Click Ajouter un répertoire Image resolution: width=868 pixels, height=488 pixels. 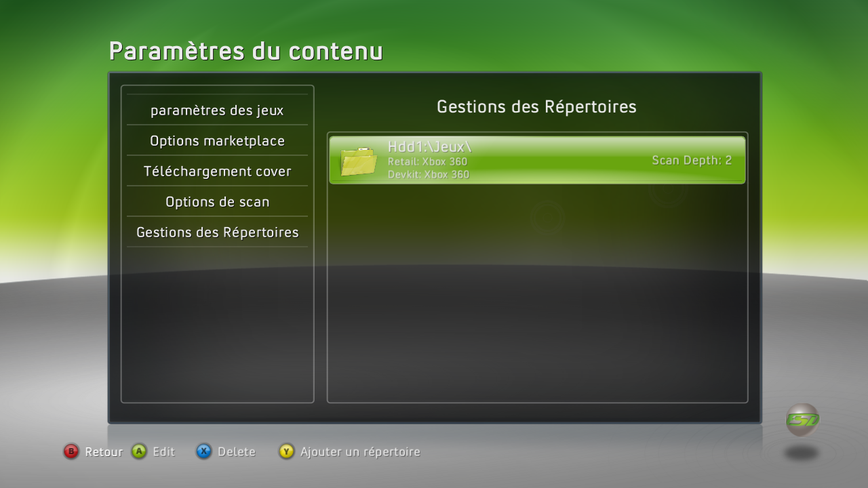[360, 452]
